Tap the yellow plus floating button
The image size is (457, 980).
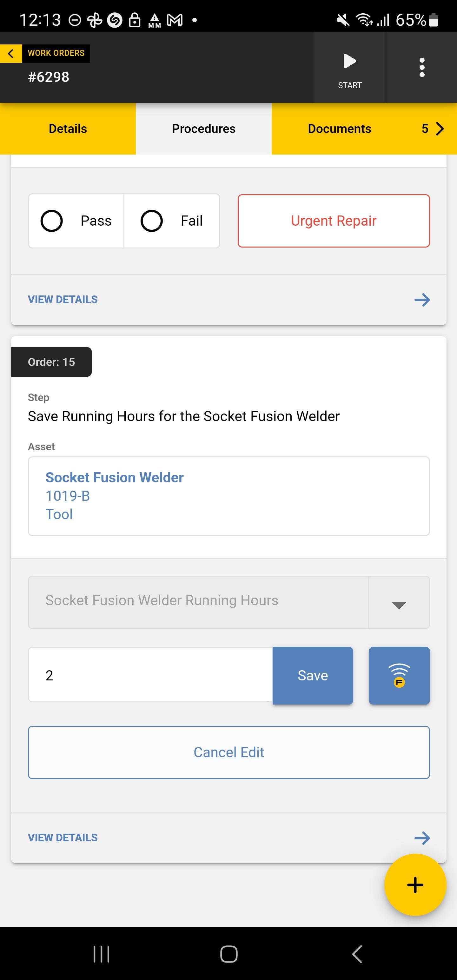415,884
